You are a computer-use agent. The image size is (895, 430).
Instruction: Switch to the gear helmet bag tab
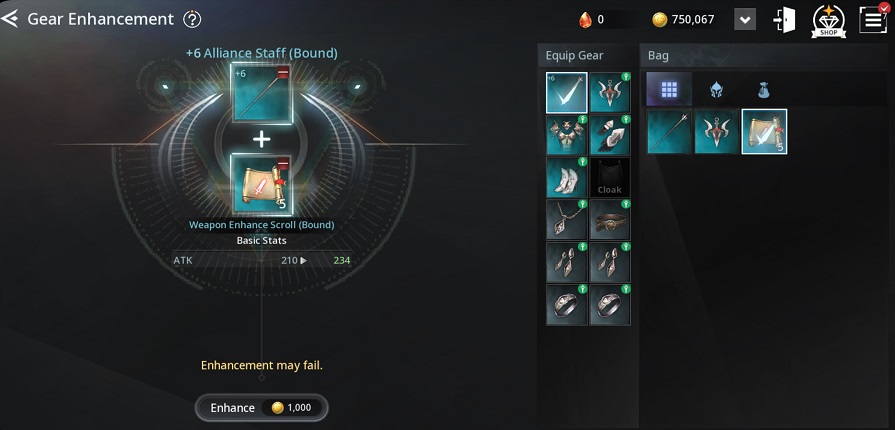[x=716, y=89]
